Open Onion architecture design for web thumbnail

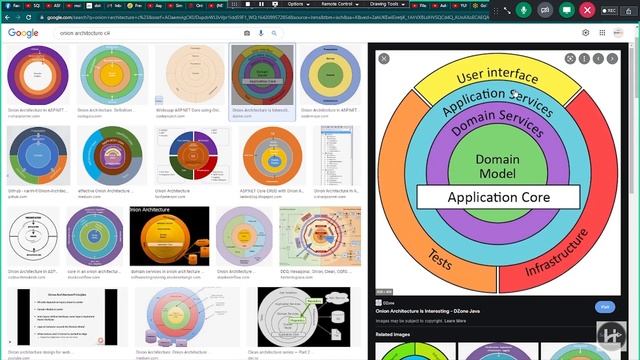click(x=67, y=317)
